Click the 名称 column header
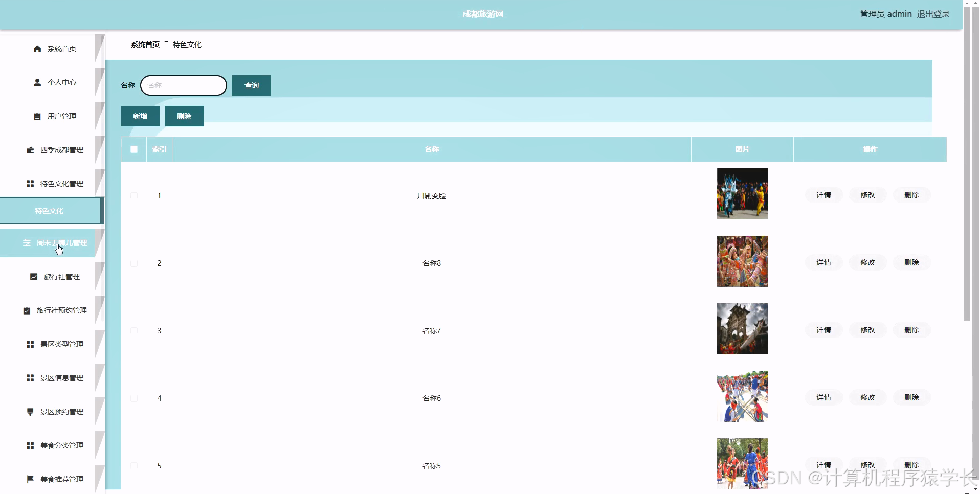This screenshot has width=980, height=494. [432, 149]
